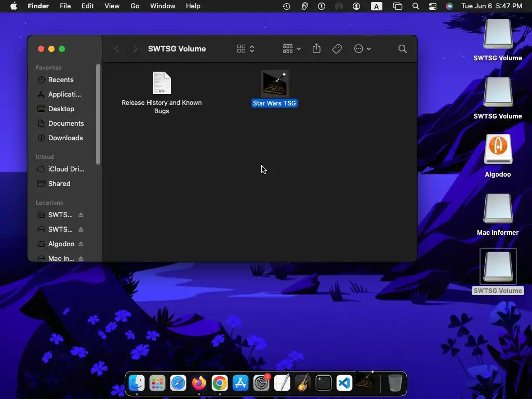532x399 pixels.
Task: Open Recents in the sidebar
Action: point(60,79)
